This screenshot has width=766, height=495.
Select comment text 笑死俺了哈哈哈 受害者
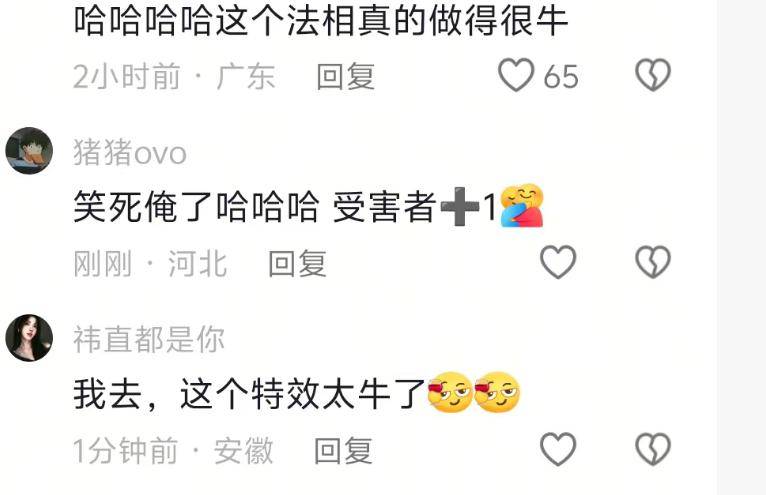(x=255, y=207)
